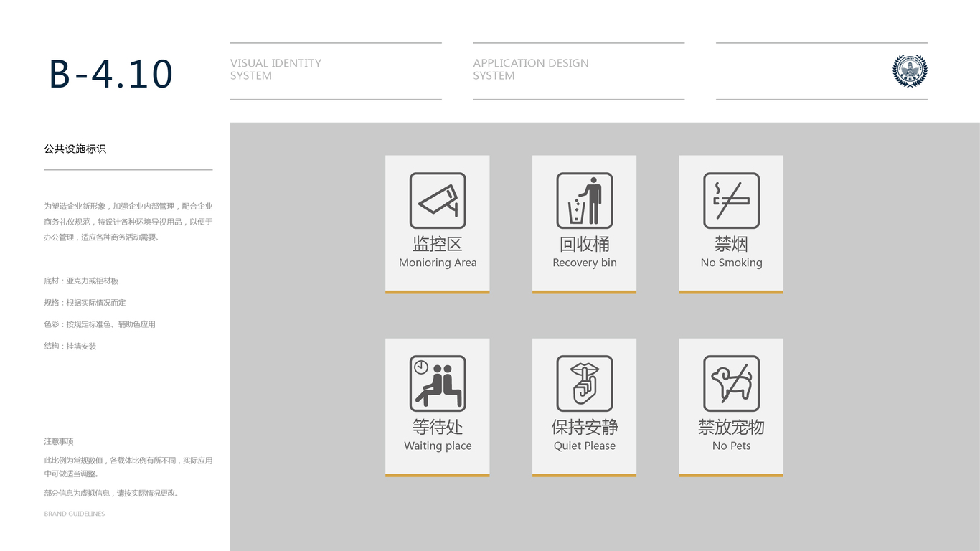980x551 pixels.
Task: Click the finger-on-lips quiet icon
Action: (x=585, y=384)
